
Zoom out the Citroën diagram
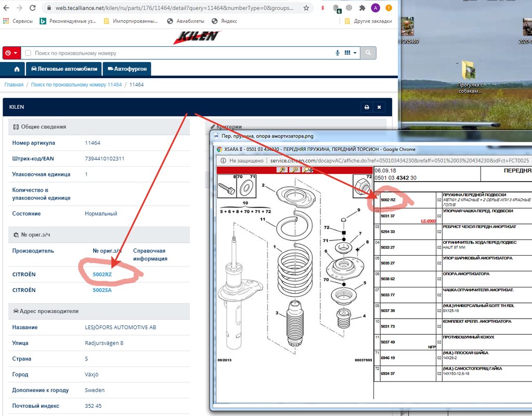pos(295,170)
